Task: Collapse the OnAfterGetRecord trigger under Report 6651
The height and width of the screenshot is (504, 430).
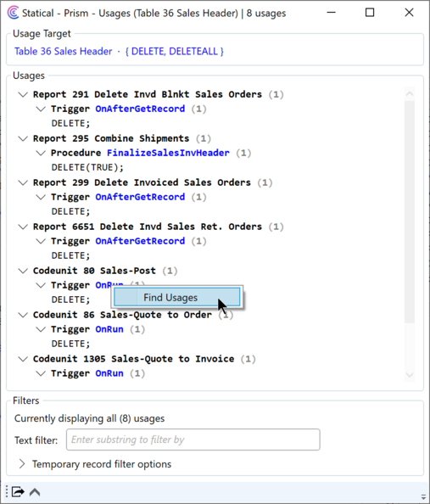Action: 41,241
